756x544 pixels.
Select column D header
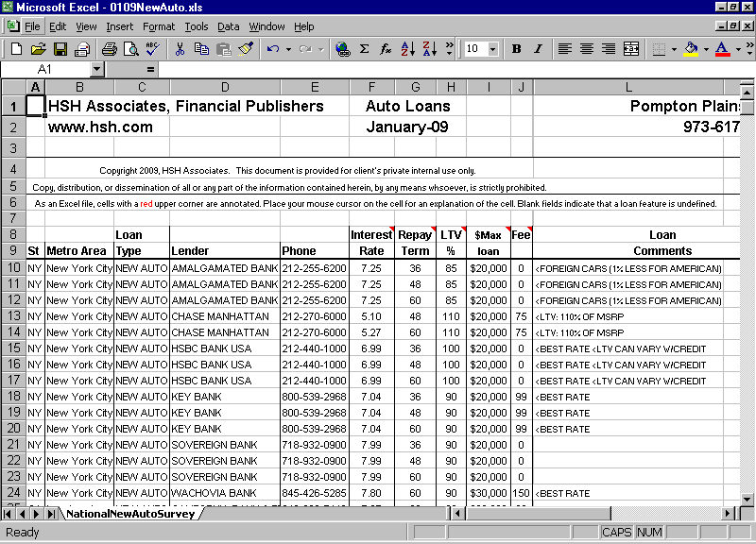coord(225,87)
